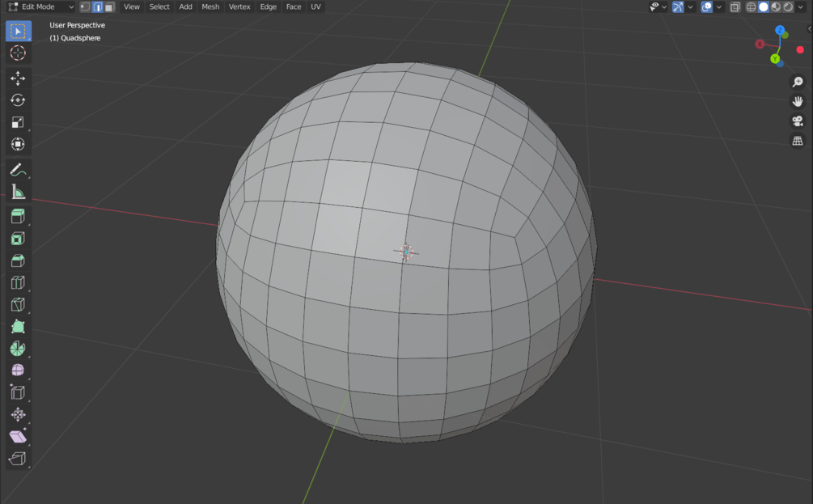The height and width of the screenshot is (504, 813).
Task: Click the Select menu item
Action: pyautogui.click(x=159, y=6)
